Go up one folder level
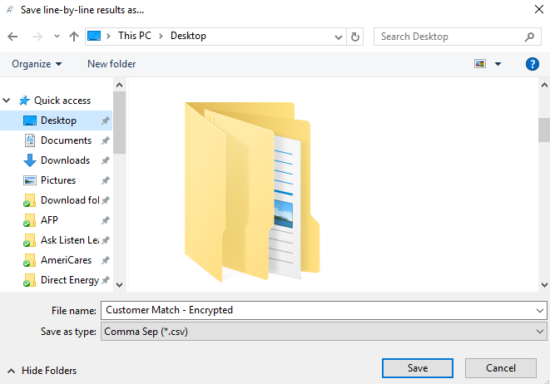The image size is (550, 384). tap(74, 36)
